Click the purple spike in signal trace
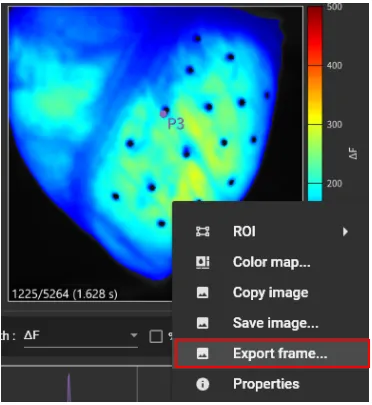The height and width of the screenshot is (405, 372). click(69, 387)
